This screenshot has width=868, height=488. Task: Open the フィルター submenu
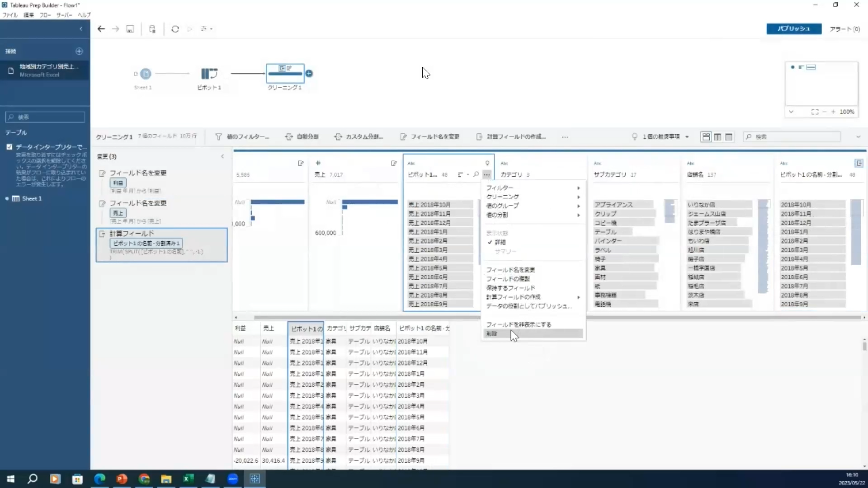coord(533,188)
